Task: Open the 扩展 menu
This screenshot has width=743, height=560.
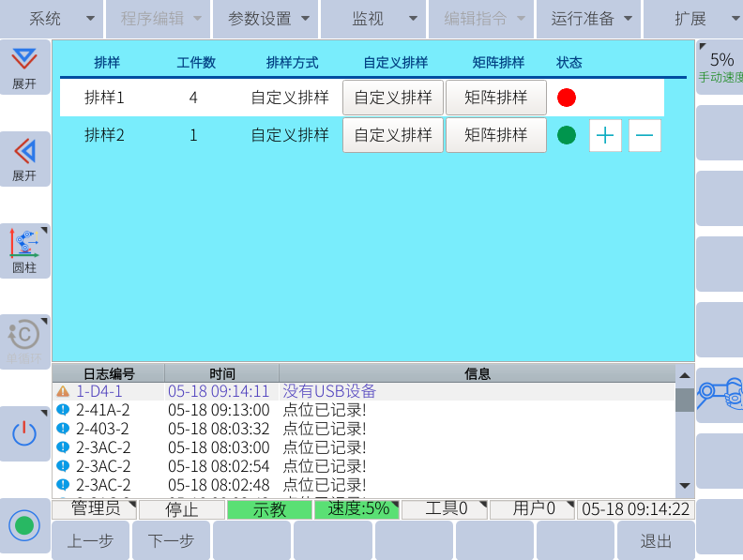Action: click(x=696, y=19)
